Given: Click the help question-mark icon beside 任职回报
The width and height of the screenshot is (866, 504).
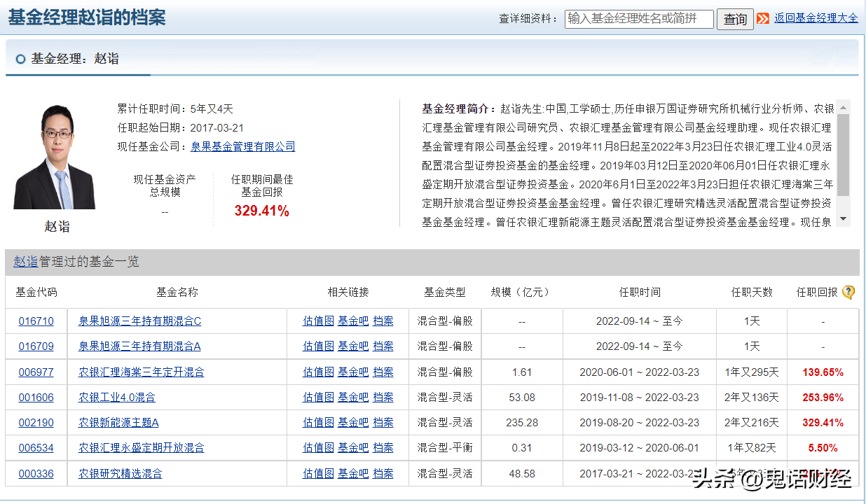Looking at the screenshot, I should click(848, 292).
